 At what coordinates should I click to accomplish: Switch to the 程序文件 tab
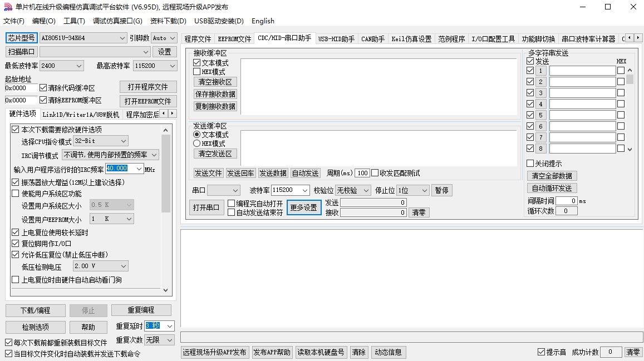198,39
